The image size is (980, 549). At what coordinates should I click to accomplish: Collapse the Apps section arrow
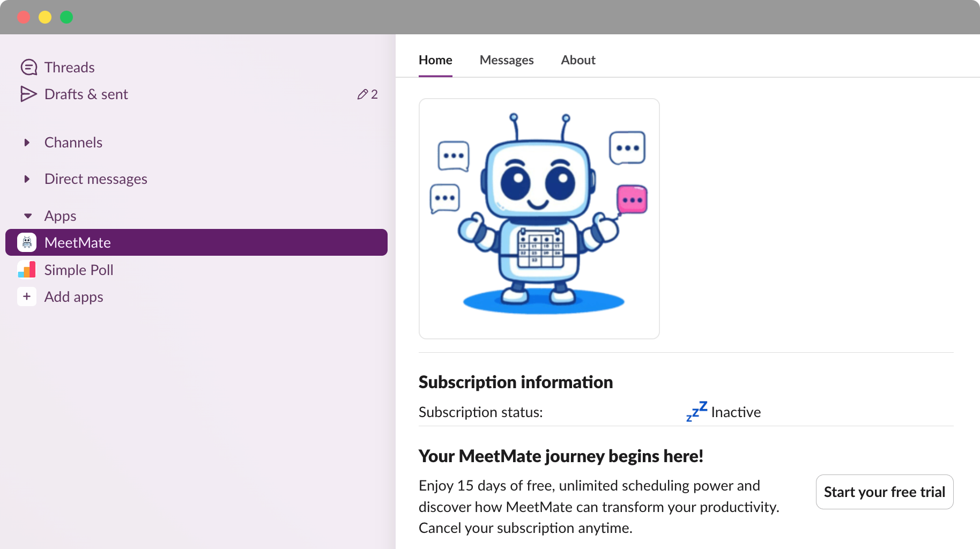[28, 216]
